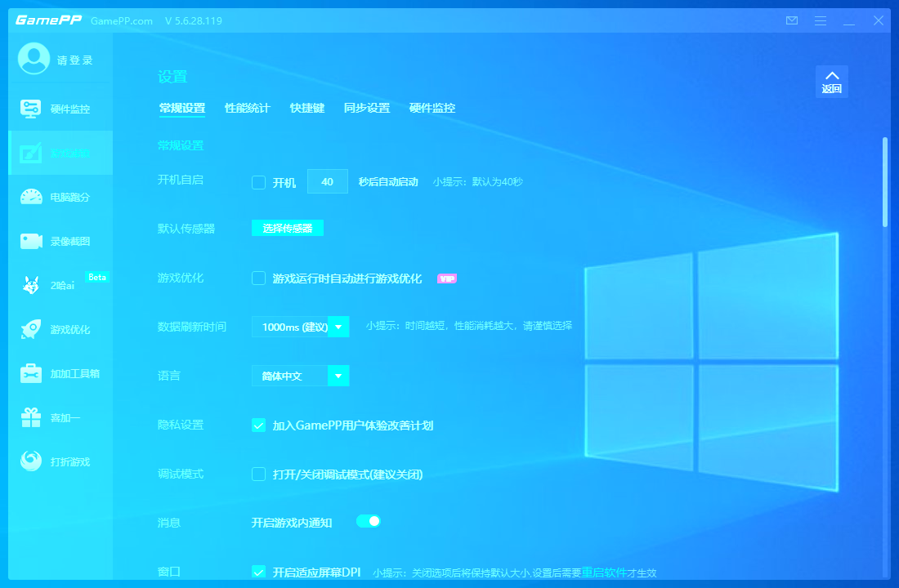This screenshot has height=588, width=899.
Task: Open the 喜加一 gift section
Action: click(x=60, y=417)
